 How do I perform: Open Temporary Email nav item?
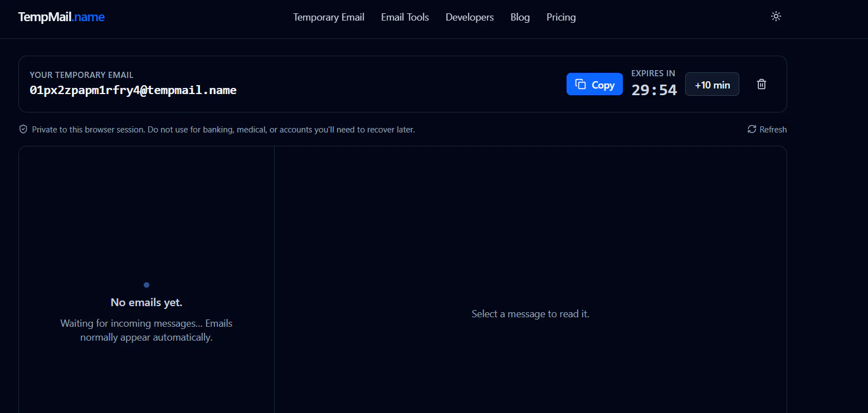[329, 17]
